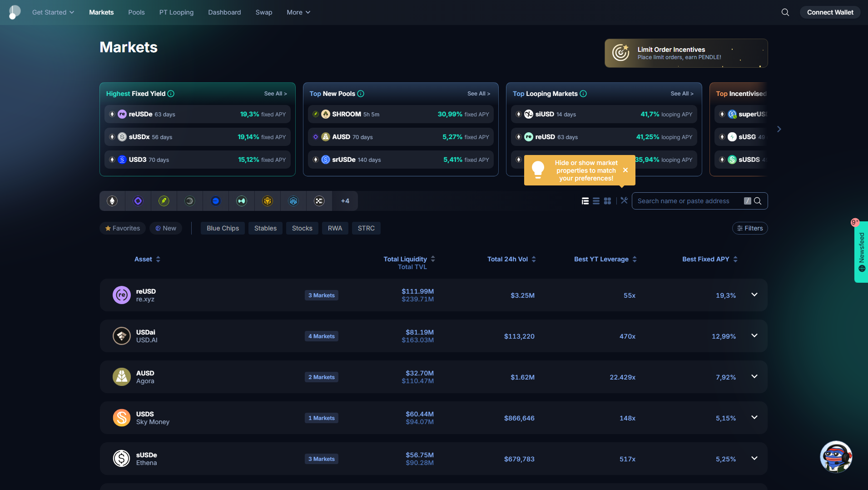Toggle the Favorites filter
The height and width of the screenshot is (490, 868).
tap(123, 228)
